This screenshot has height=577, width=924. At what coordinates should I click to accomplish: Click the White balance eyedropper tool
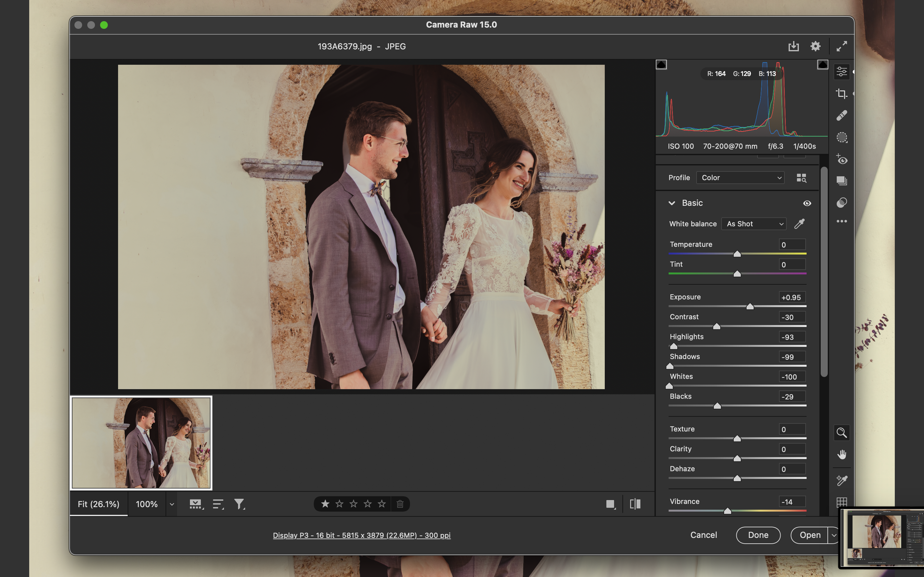click(799, 224)
